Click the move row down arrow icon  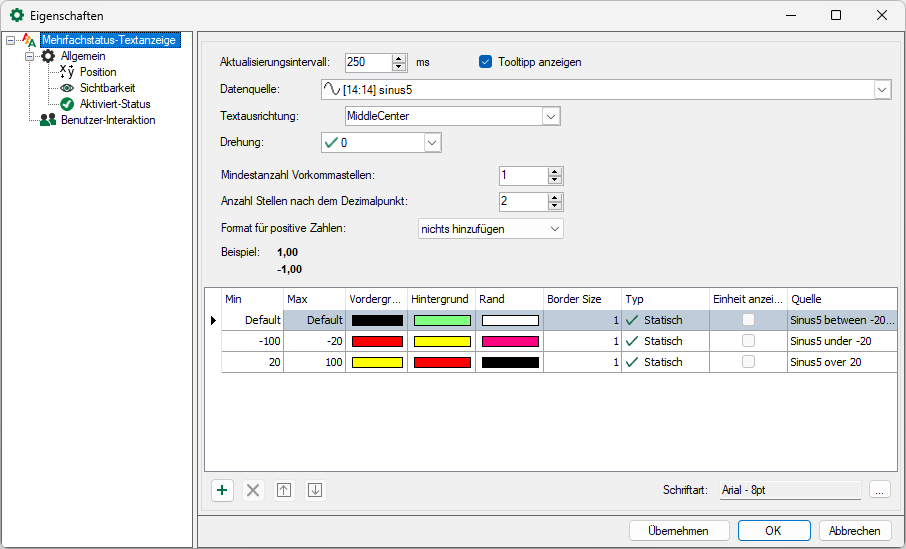(315, 490)
